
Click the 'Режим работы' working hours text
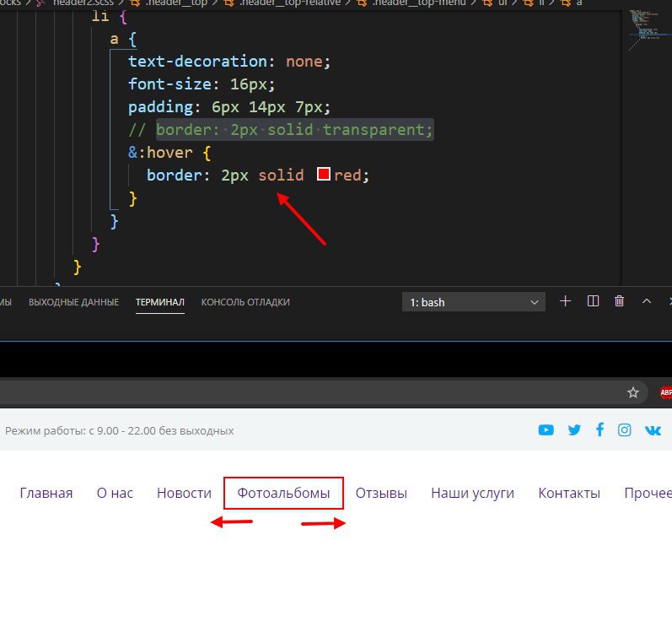tap(119, 430)
